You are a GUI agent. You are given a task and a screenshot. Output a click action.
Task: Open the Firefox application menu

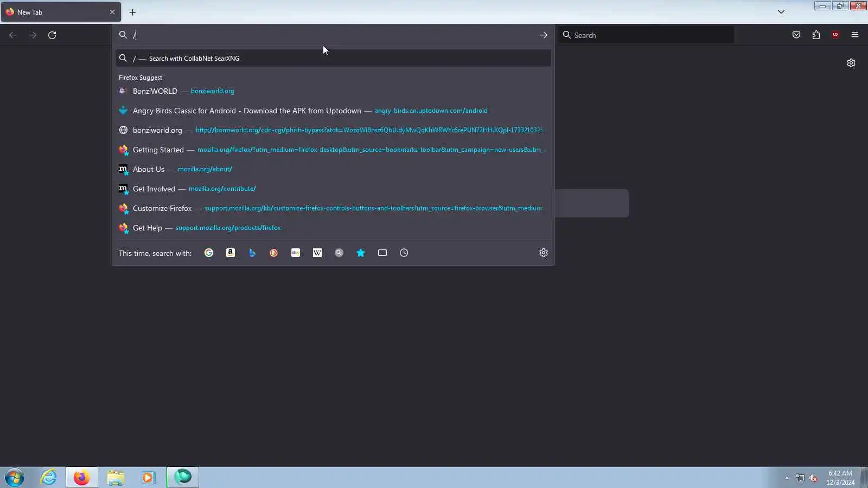855,35
